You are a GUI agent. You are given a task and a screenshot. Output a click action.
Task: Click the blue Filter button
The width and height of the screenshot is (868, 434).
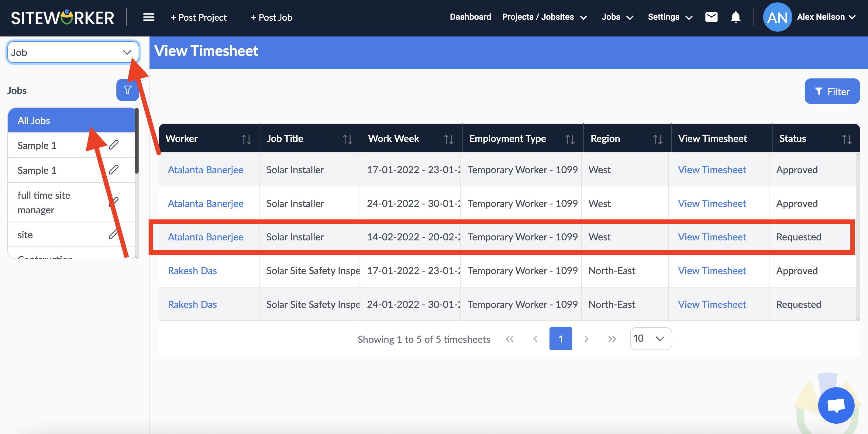(x=832, y=91)
